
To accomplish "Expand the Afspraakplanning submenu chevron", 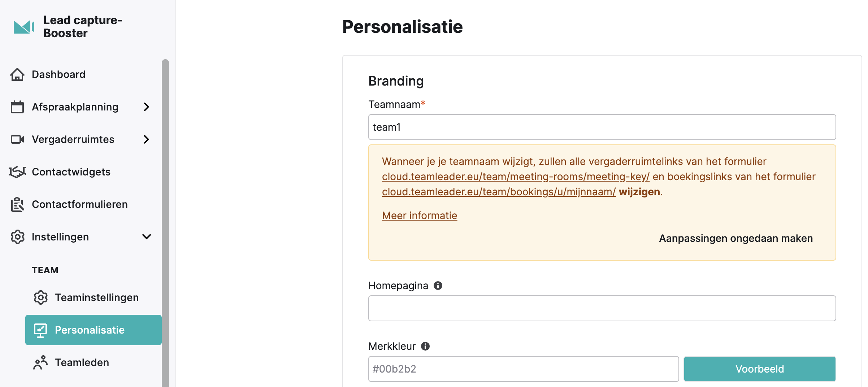I will point(146,107).
